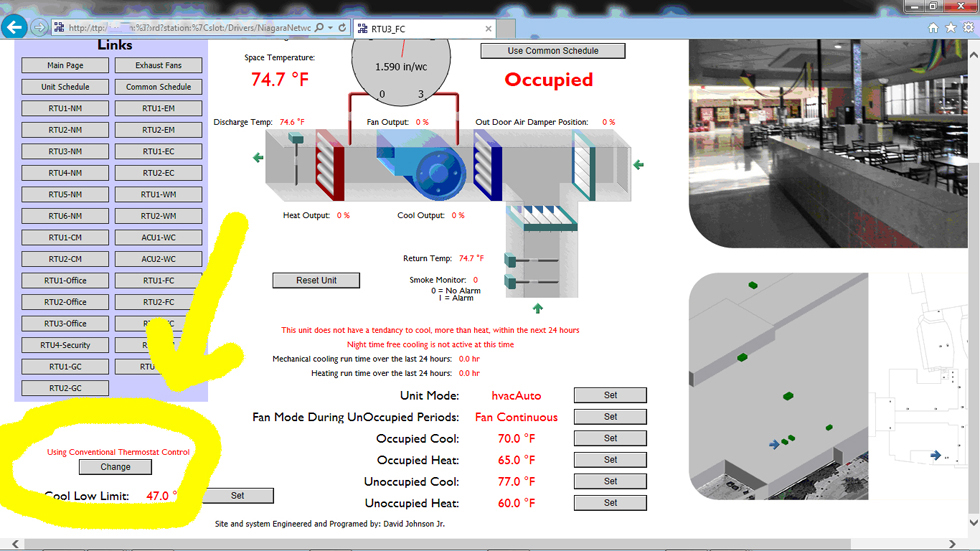The image size is (980, 551).
Task: Click the blue arrow on floor plan
Action: [x=936, y=455]
